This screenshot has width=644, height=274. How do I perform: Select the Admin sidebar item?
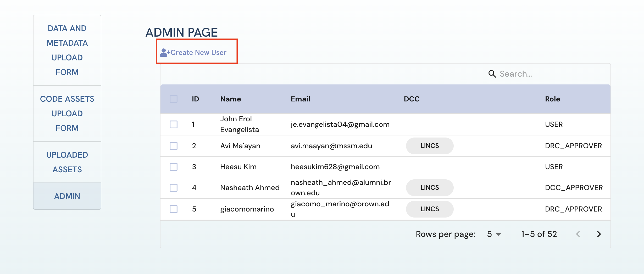pyautogui.click(x=67, y=196)
